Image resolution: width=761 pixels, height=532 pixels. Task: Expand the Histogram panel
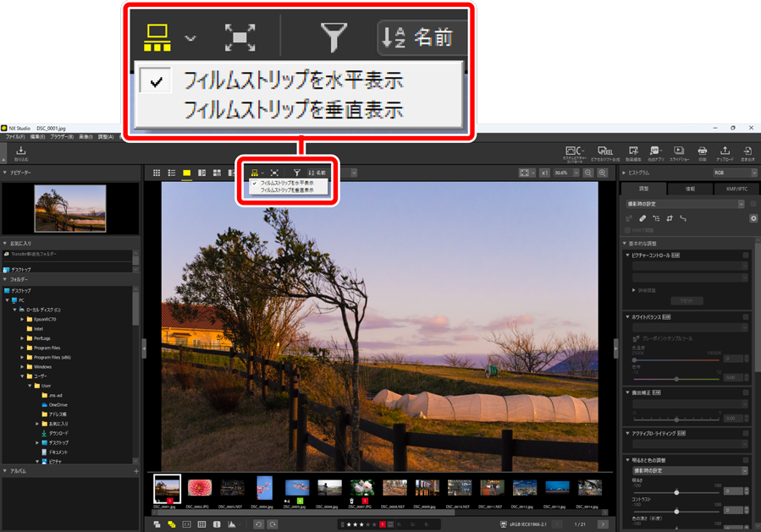(x=624, y=173)
